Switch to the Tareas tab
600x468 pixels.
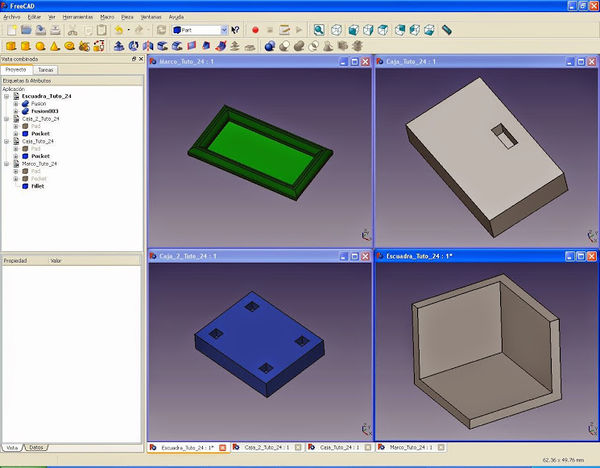tap(46, 70)
